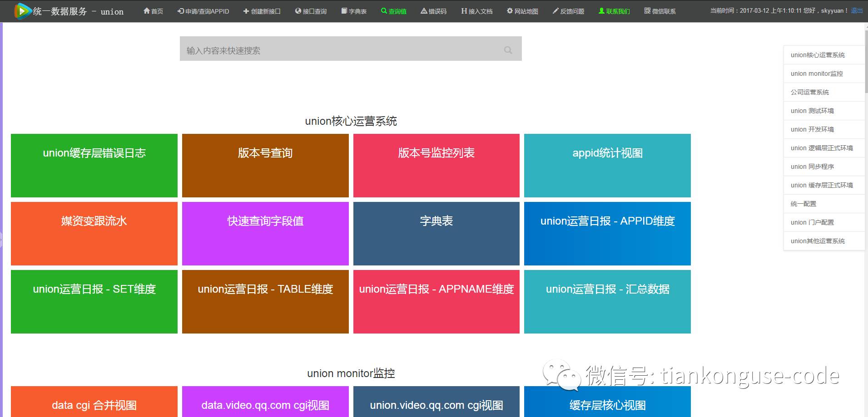Open the 快速查询字段值 tile
The image size is (868, 417).
[x=265, y=234]
